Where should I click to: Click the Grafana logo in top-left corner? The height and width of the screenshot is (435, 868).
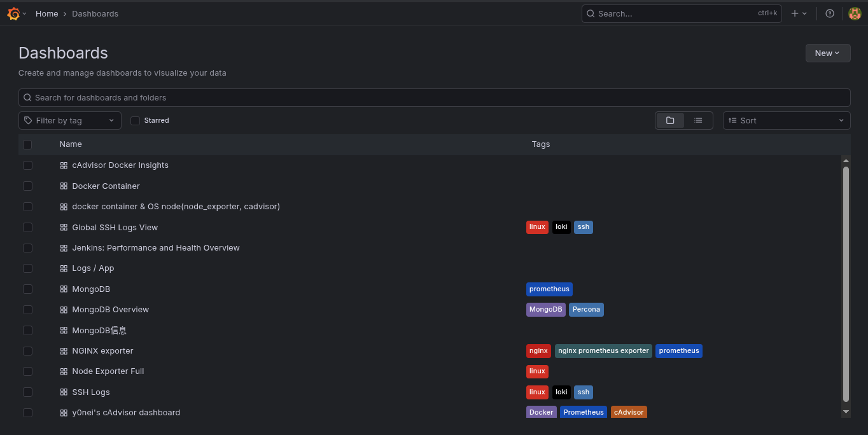12,13
